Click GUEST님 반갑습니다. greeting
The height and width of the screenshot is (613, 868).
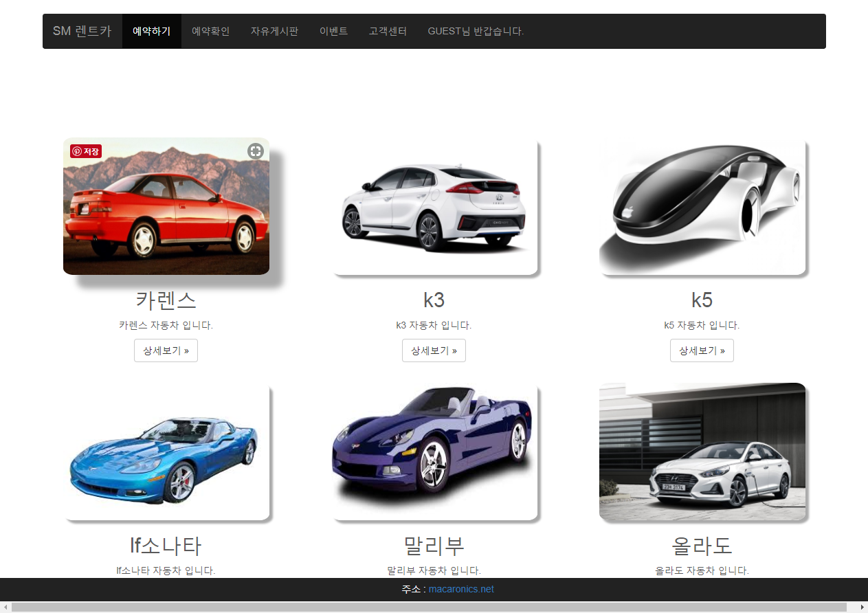pyautogui.click(x=476, y=31)
